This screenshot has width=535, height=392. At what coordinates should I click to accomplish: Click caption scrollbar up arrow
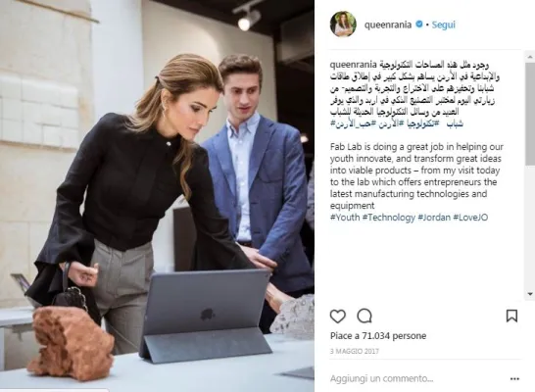(530, 56)
